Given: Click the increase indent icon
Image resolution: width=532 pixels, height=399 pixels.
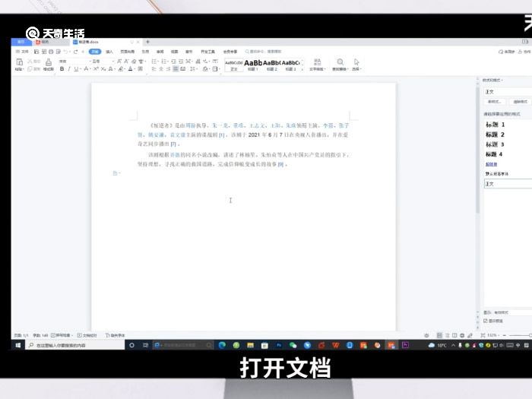Looking at the screenshot, I should tap(181, 61).
